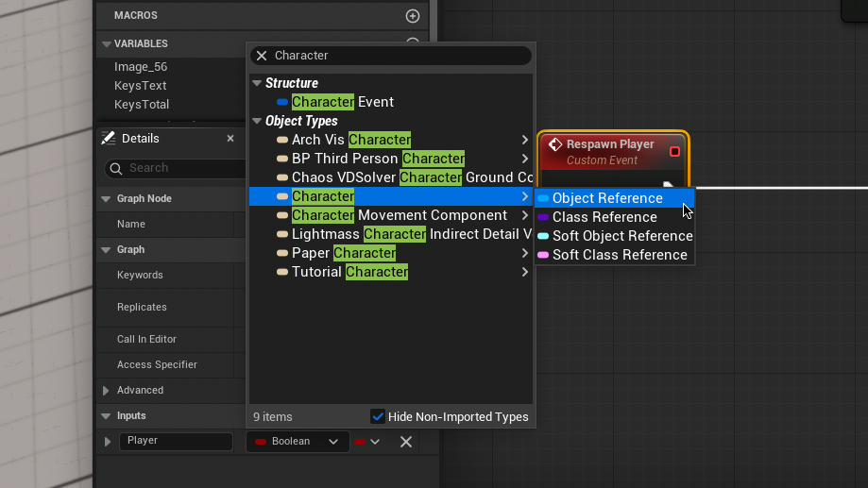Click the Player input name field

(x=176, y=442)
